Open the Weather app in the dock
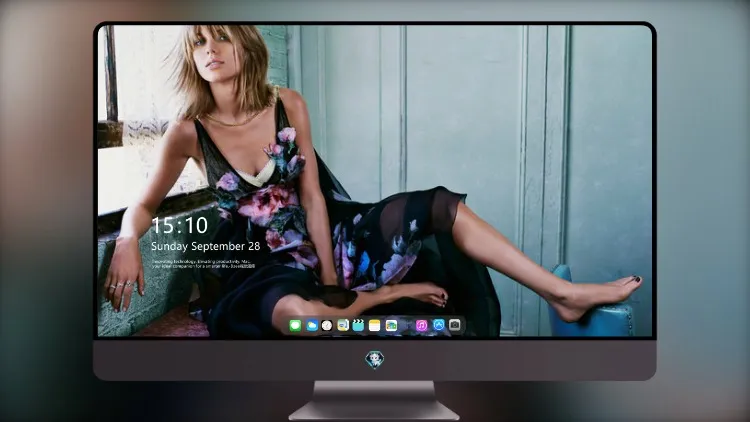 coord(311,326)
